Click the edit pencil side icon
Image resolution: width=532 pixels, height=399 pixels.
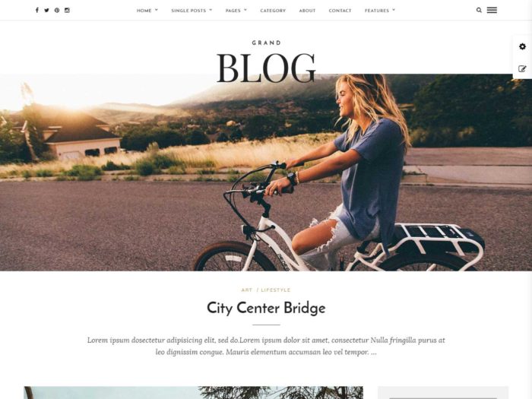pos(523,69)
